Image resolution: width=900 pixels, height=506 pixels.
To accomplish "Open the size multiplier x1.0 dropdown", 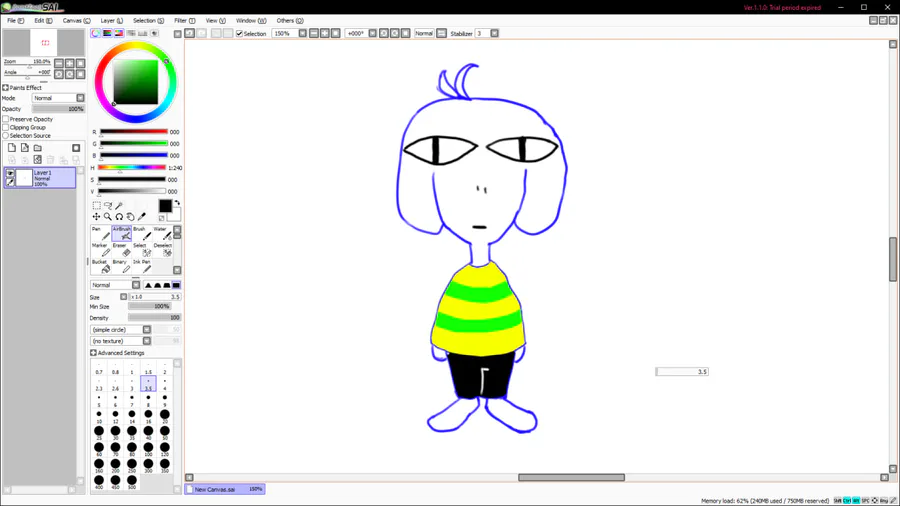I will 123,297.
